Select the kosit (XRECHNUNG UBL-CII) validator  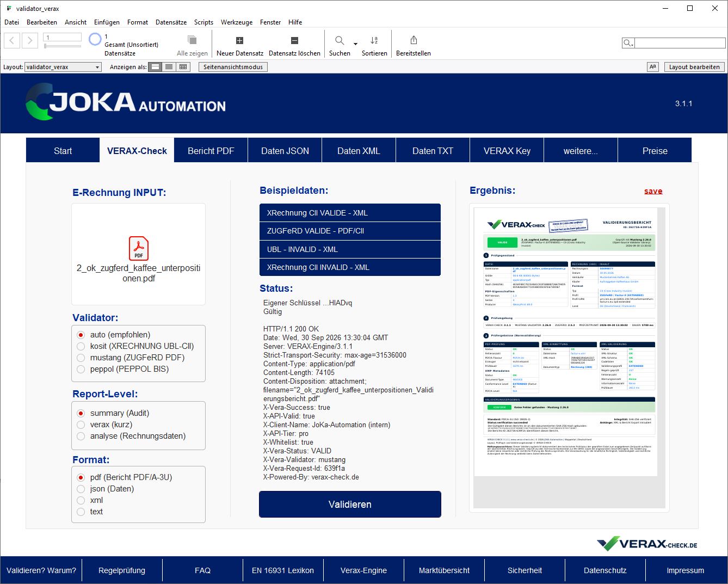click(x=81, y=346)
